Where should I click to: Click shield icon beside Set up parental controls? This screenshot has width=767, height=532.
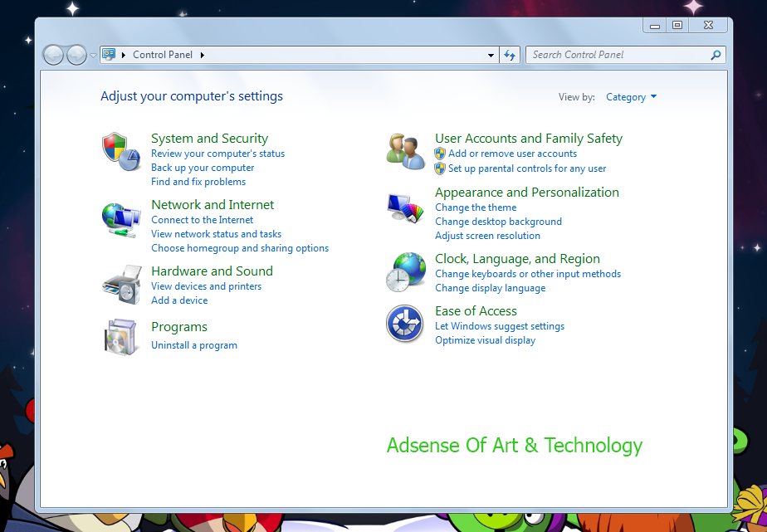pyautogui.click(x=440, y=168)
